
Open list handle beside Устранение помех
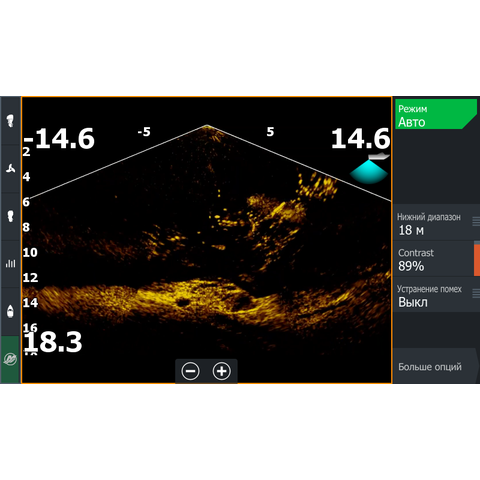tap(476, 294)
